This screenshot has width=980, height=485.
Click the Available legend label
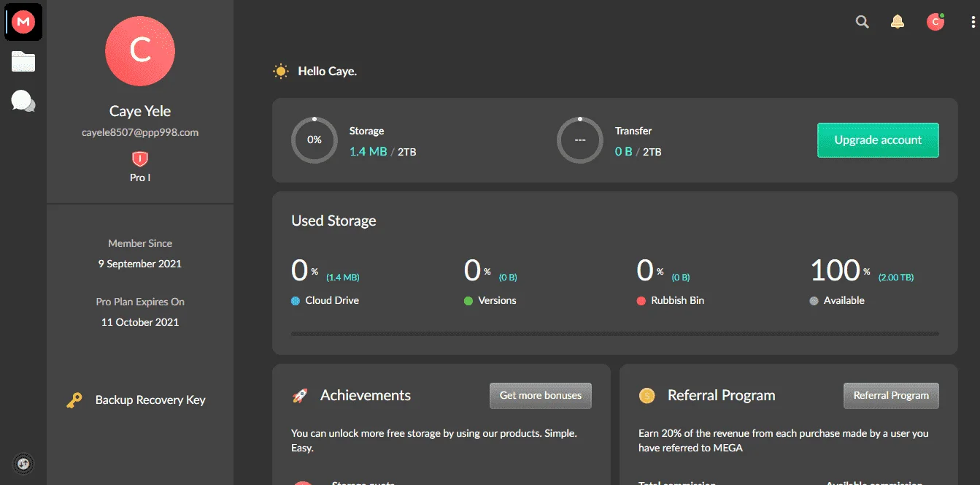(x=844, y=300)
